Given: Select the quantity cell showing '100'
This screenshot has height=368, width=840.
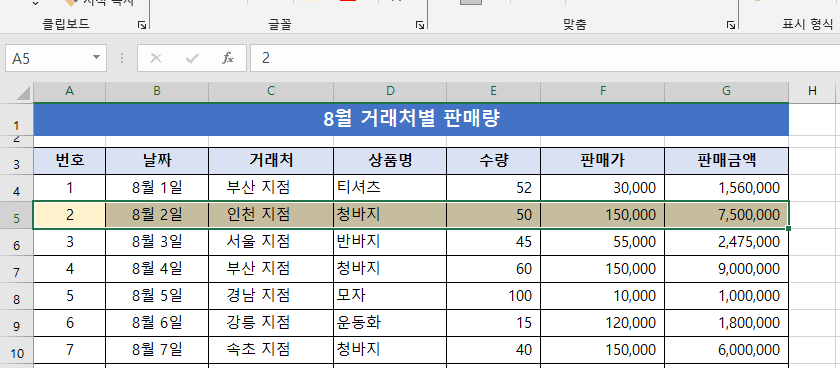Looking at the screenshot, I should click(493, 296).
